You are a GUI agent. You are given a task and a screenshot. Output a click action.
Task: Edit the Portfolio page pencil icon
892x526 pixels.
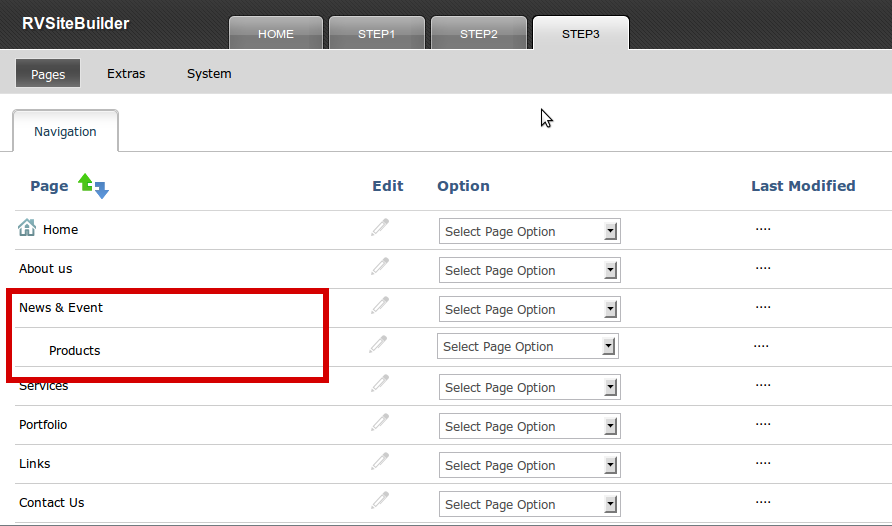coord(380,423)
